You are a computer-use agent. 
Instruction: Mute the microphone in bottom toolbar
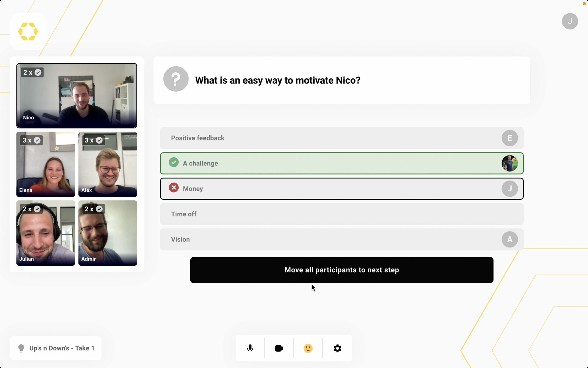[x=250, y=348]
